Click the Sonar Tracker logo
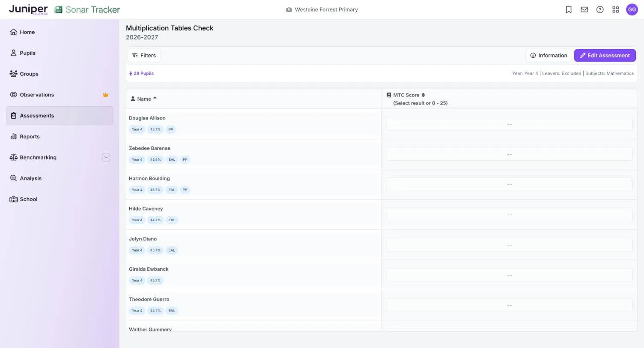The width and height of the screenshot is (644, 348). 87,9
